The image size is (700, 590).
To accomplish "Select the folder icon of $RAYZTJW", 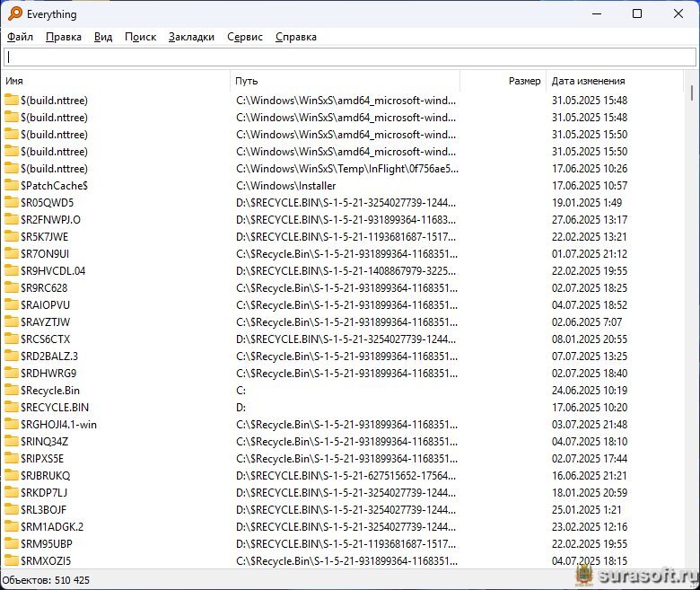I will point(12,321).
